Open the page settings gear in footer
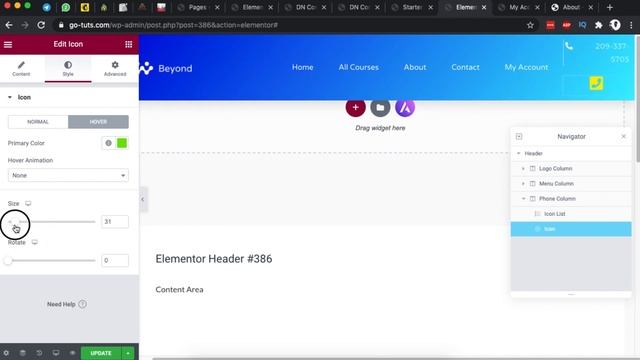Screen dimensions: 640x360 pyautogui.click(x=6, y=353)
